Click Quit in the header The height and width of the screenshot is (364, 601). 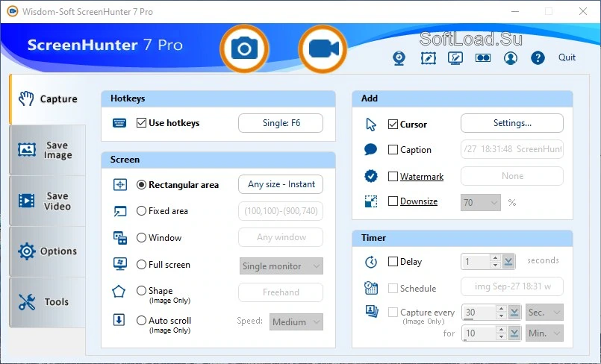[567, 57]
